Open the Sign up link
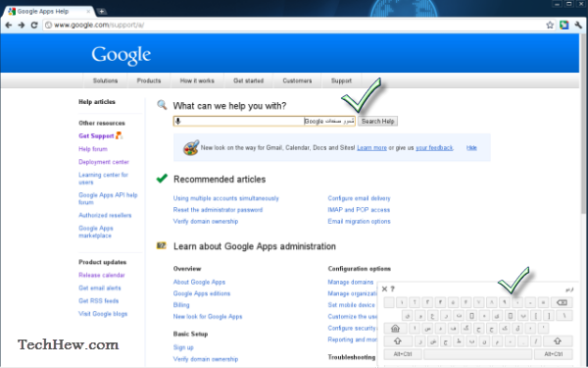The width and height of the screenshot is (588, 368). pyautogui.click(x=183, y=347)
